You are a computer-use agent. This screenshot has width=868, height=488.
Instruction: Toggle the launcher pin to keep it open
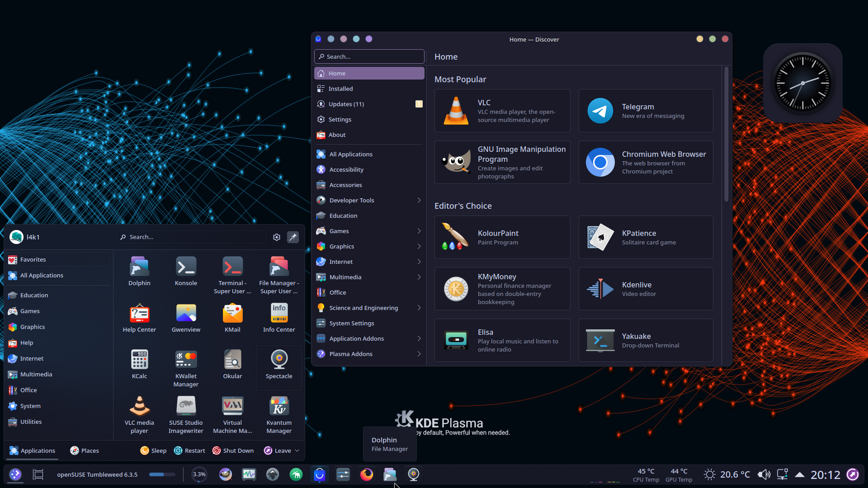(x=293, y=237)
